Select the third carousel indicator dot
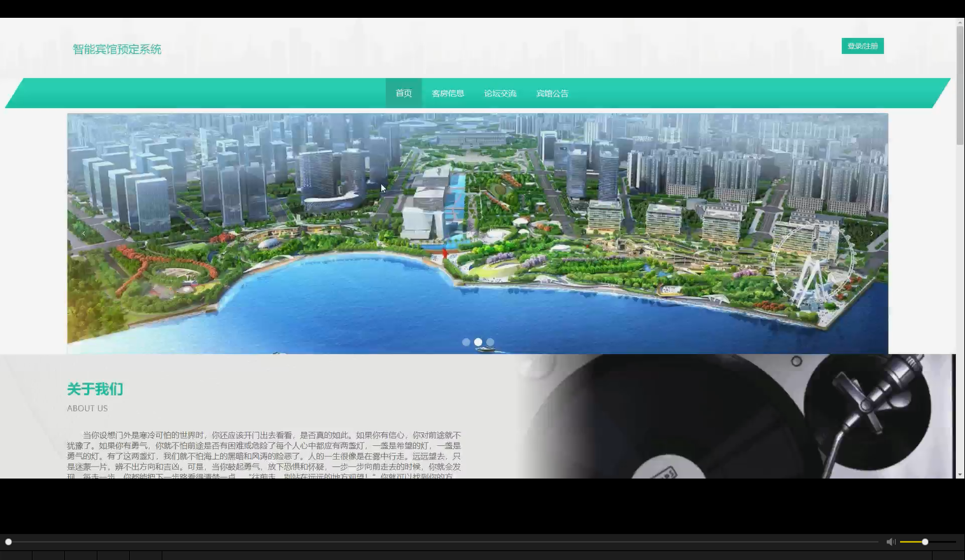Viewport: 965px width, 560px height. click(x=490, y=342)
